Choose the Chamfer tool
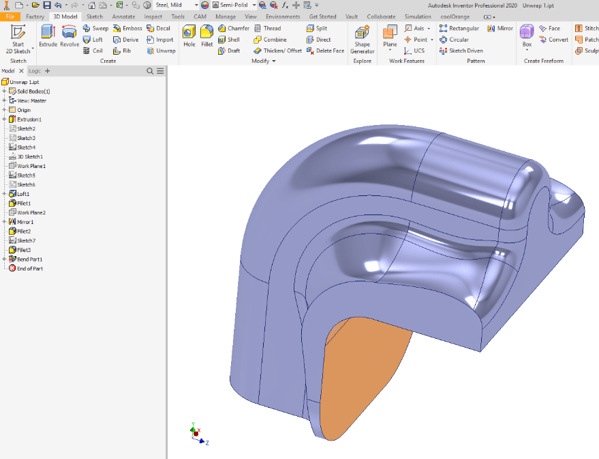Image resolution: width=599 pixels, height=459 pixels. pos(233,28)
